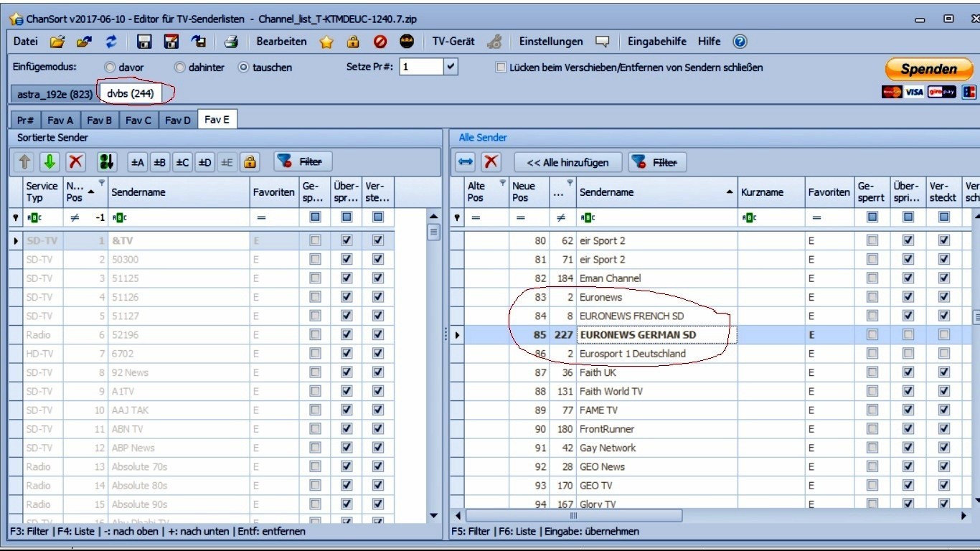Click the Alle Sender horizontal scrollbar
The image size is (980, 551).
tap(573, 516)
